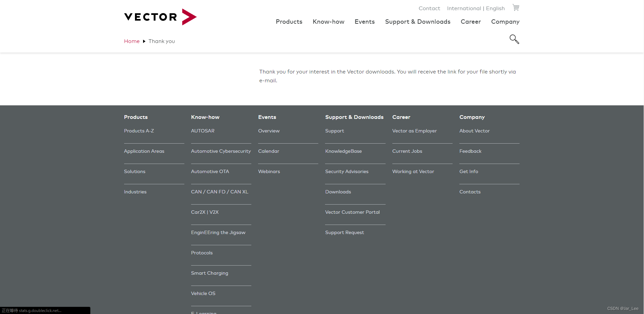Click the Products footer heading
Image resolution: width=644 pixels, height=314 pixels.
tap(136, 117)
